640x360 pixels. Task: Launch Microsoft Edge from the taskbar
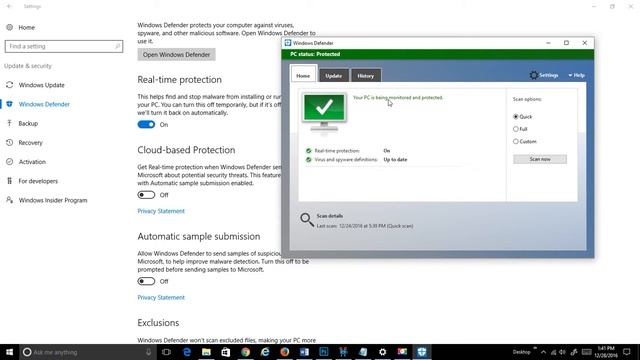187,352
